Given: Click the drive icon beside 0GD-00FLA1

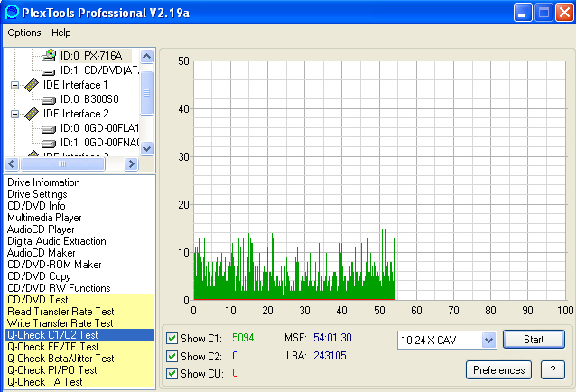Looking at the screenshot, I should [49, 129].
